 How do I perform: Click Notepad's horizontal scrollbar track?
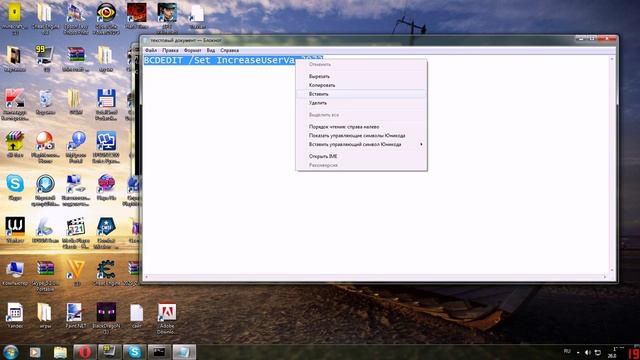click(x=376, y=277)
